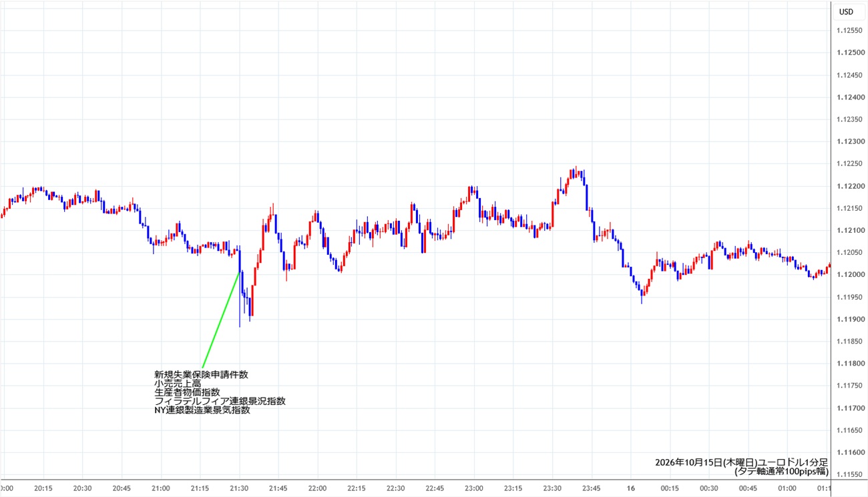868x497 pixels.
Task: Select the 20:45 time label
Action: [x=122, y=488]
